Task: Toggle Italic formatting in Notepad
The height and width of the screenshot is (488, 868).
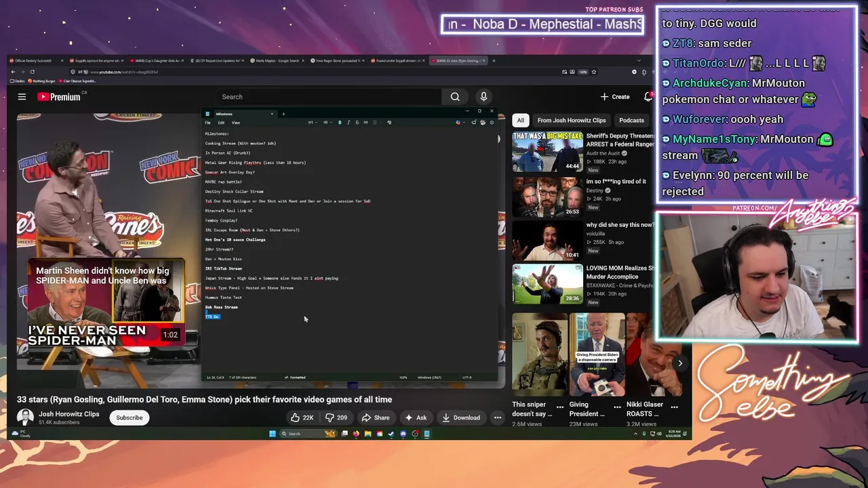Action: pyautogui.click(x=349, y=123)
